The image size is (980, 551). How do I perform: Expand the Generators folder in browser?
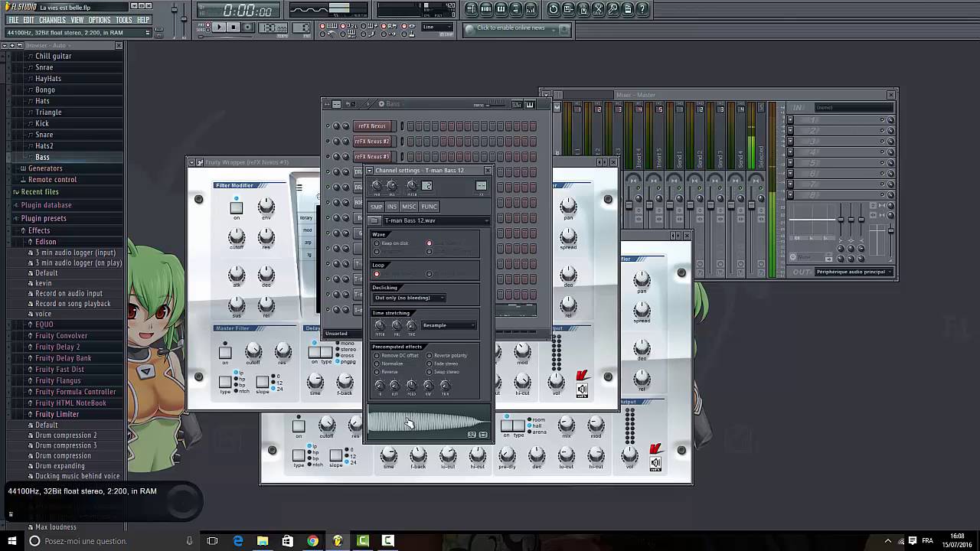45,168
